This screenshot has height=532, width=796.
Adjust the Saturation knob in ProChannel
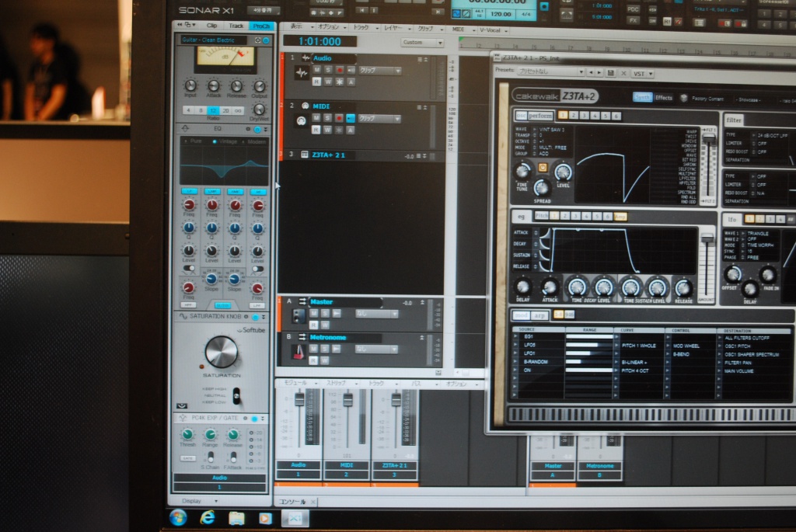pyautogui.click(x=222, y=352)
